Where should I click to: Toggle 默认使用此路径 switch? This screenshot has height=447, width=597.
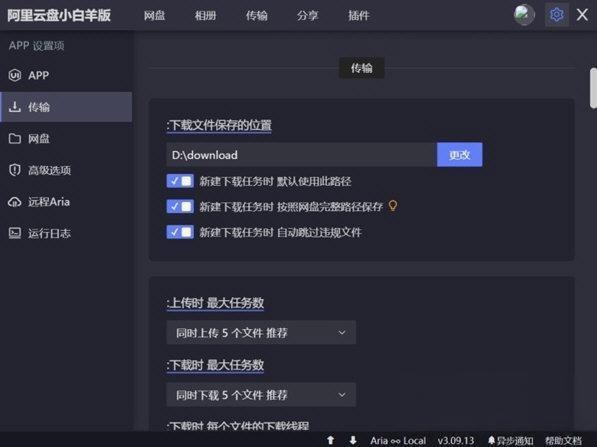(x=180, y=181)
